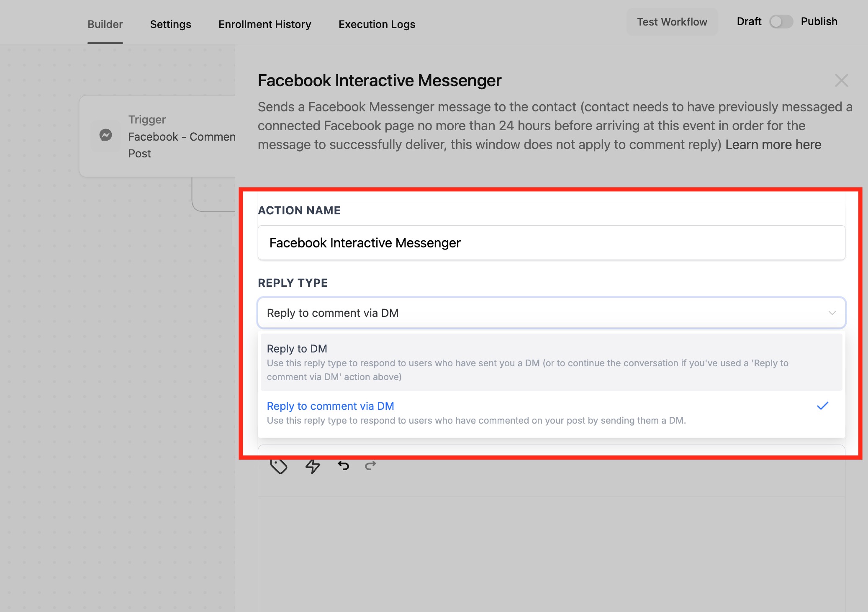Click the Test Workflow button
The height and width of the screenshot is (612, 868).
click(x=672, y=22)
